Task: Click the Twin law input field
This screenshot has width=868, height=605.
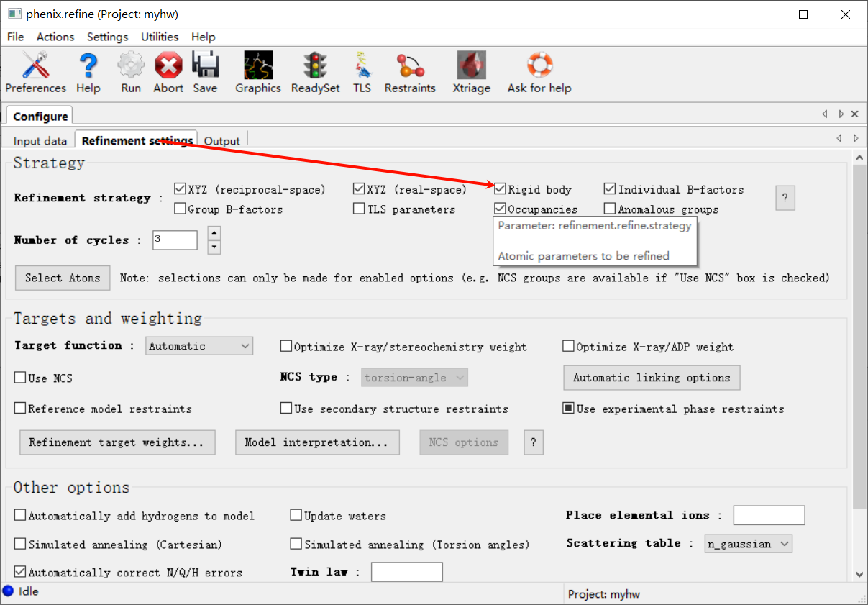Action: pyautogui.click(x=406, y=572)
